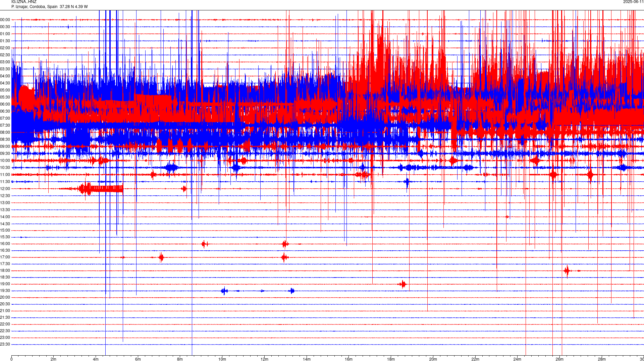This screenshot has height=362, width=644.
Task: Select the 09:00 time row label
Action: 5,146
